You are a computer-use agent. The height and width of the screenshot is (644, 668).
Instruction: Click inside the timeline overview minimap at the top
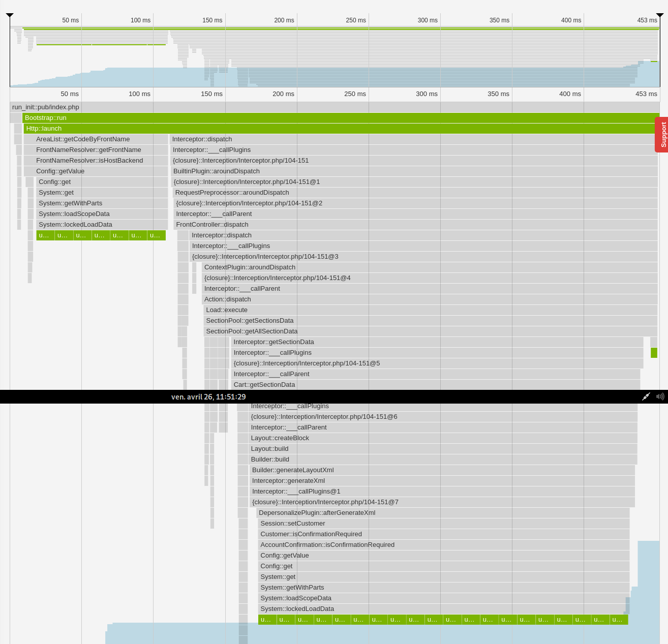pos(330,56)
